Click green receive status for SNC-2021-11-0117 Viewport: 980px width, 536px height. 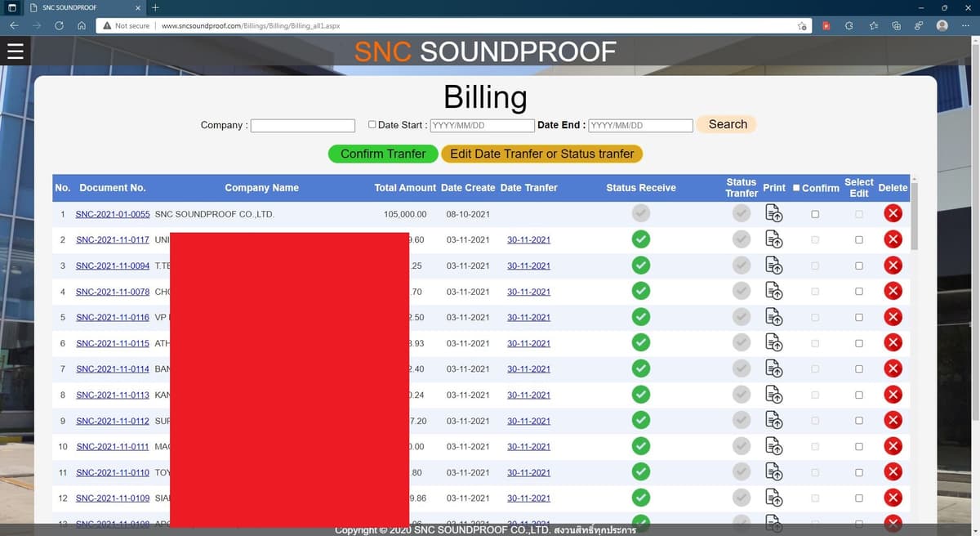pyautogui.click(x=641, y=239)
